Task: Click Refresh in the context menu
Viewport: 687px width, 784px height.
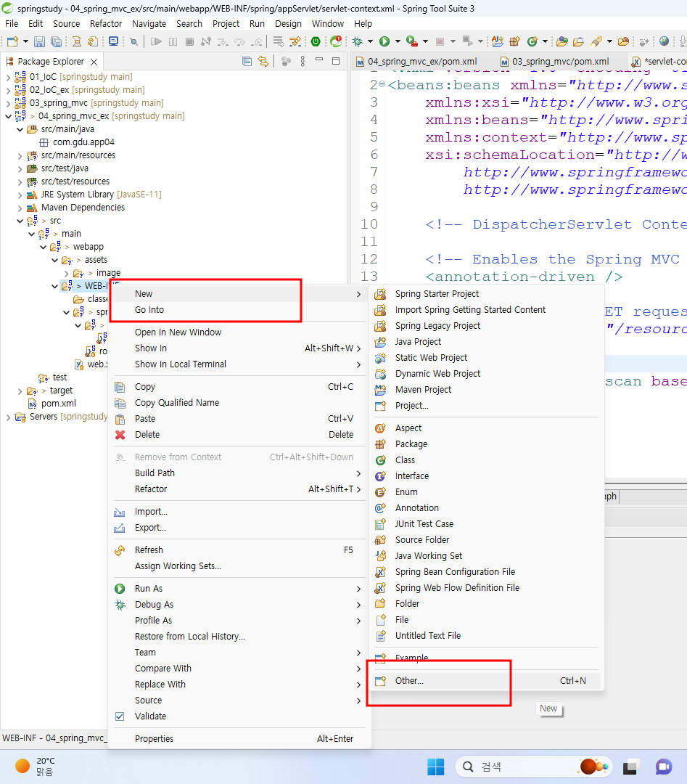Action: pos(239,550)
